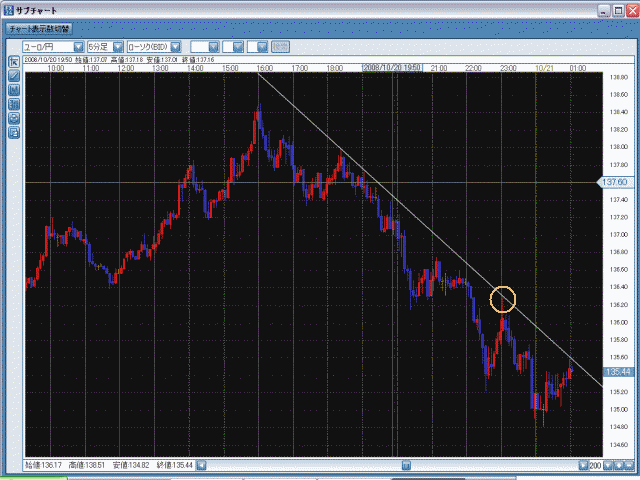Select the trend line drawing tool
The height and width of the screenshot is (480, 640).
coord(14,76)
